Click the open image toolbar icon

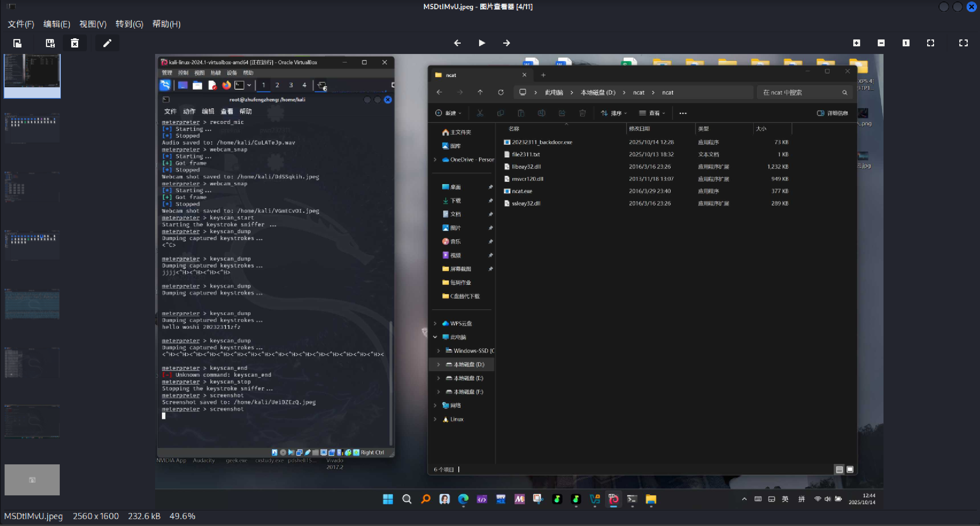(x=17, y=43)
